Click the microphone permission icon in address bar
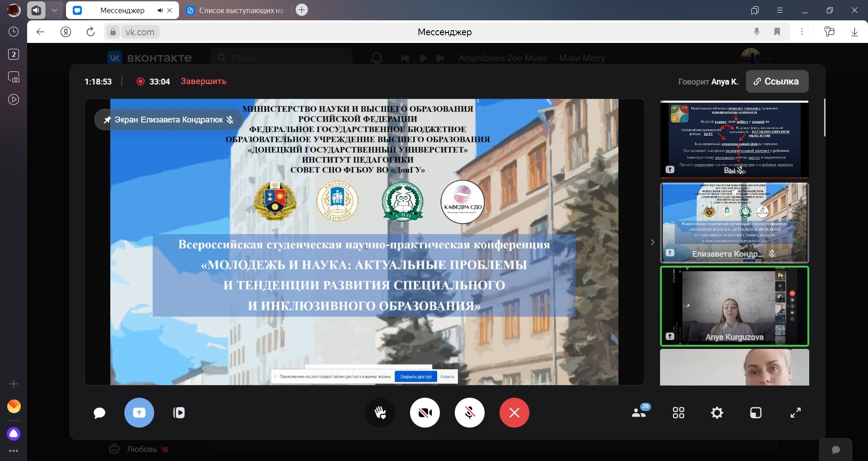The width and height of the screenshot is (868, 461). [x=757, y=32]
